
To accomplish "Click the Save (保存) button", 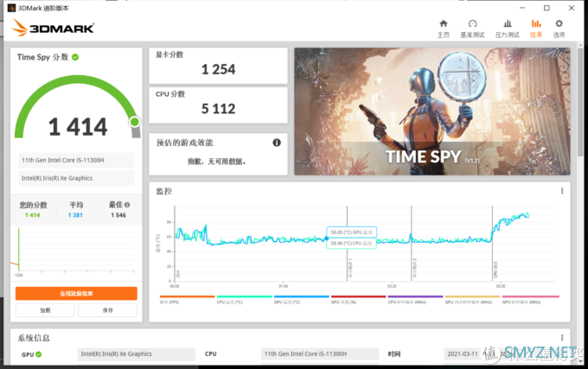I will pyautogui.click(x=107, y=310).
